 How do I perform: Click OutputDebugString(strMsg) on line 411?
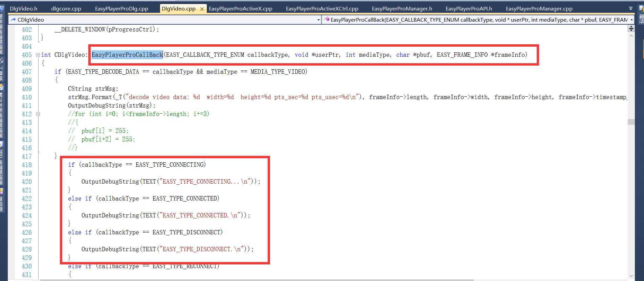(112, 106)
